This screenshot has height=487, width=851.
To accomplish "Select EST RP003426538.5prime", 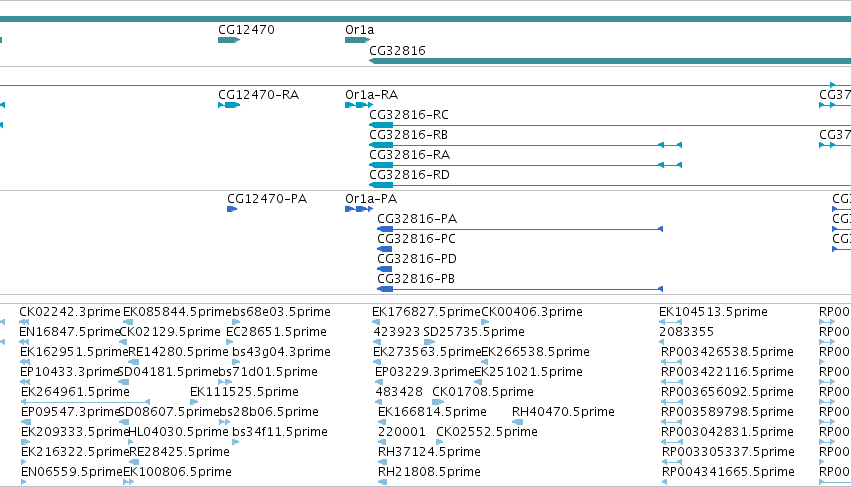I will [727, 352].
